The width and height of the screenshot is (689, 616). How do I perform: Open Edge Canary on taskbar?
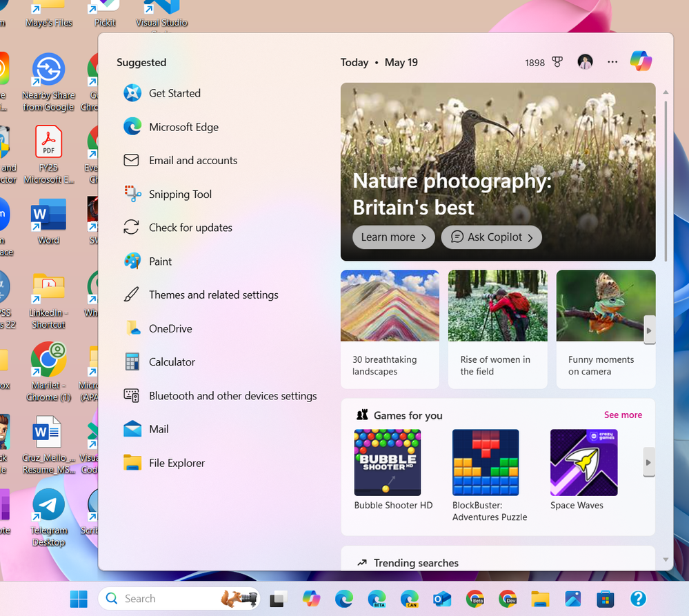click(x=409, y=599)
